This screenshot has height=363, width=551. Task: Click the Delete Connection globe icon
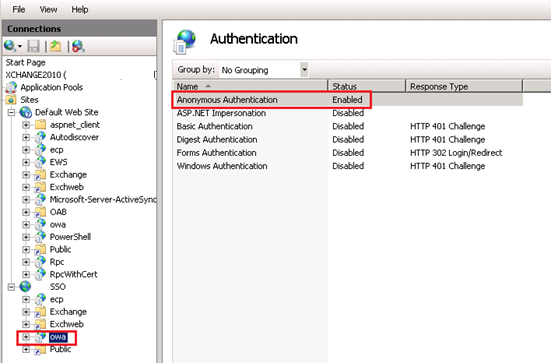[x=78, y=46]
